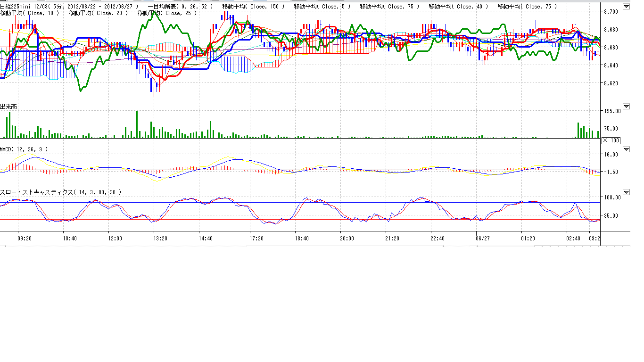
Task: Click the MACD (12, 26, 9) indicator label
Action: coord(24,149)
